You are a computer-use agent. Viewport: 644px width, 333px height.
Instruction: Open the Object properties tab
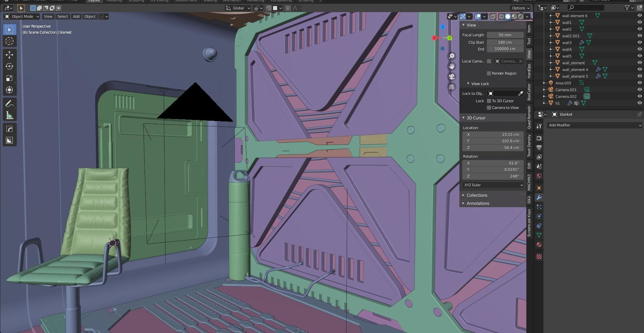point(539,188)
